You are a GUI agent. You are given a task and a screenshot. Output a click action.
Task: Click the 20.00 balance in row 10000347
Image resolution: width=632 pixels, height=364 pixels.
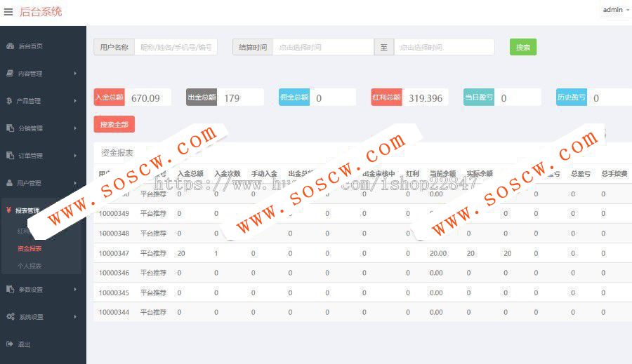438,253
